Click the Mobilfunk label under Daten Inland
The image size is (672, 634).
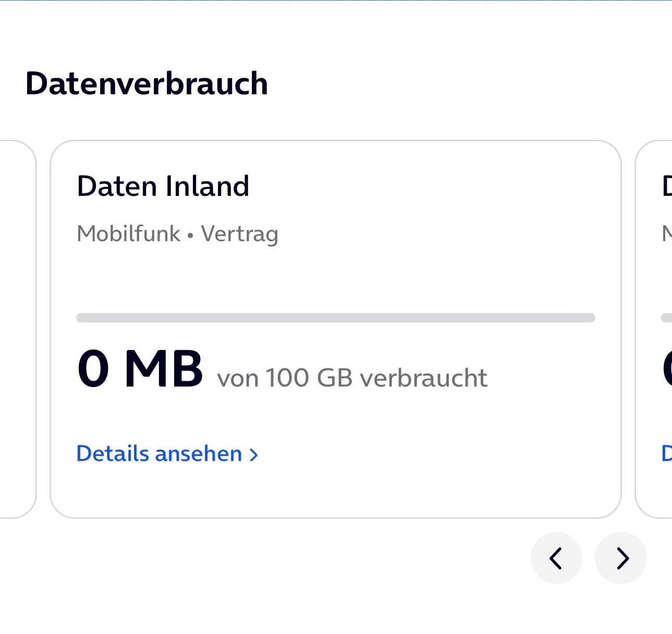pyautogui.click(x=128, y=233)
